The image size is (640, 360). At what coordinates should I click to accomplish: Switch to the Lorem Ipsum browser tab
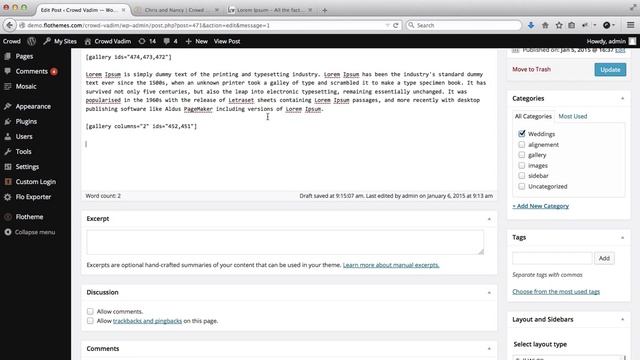(271, 10)
